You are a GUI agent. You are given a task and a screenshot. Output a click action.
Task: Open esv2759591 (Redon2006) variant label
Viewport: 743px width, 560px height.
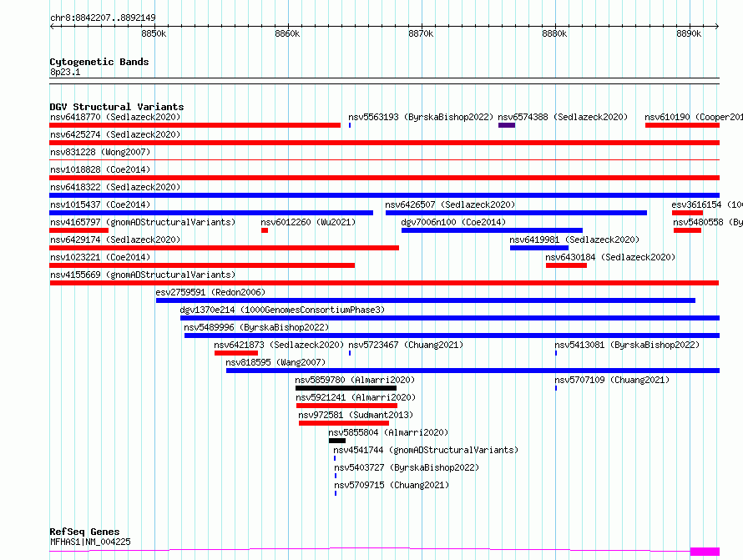(x=210, y=292)
